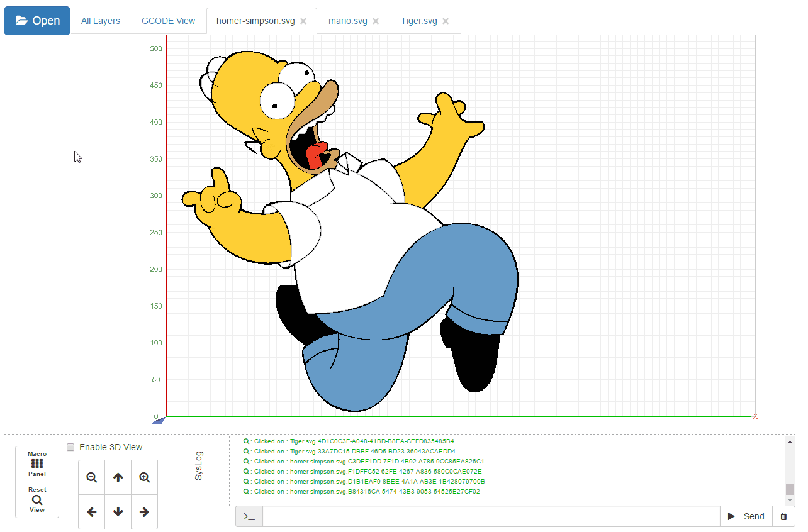
Task: Switch to the GCODE View tab
Action: tap(168, 21)
